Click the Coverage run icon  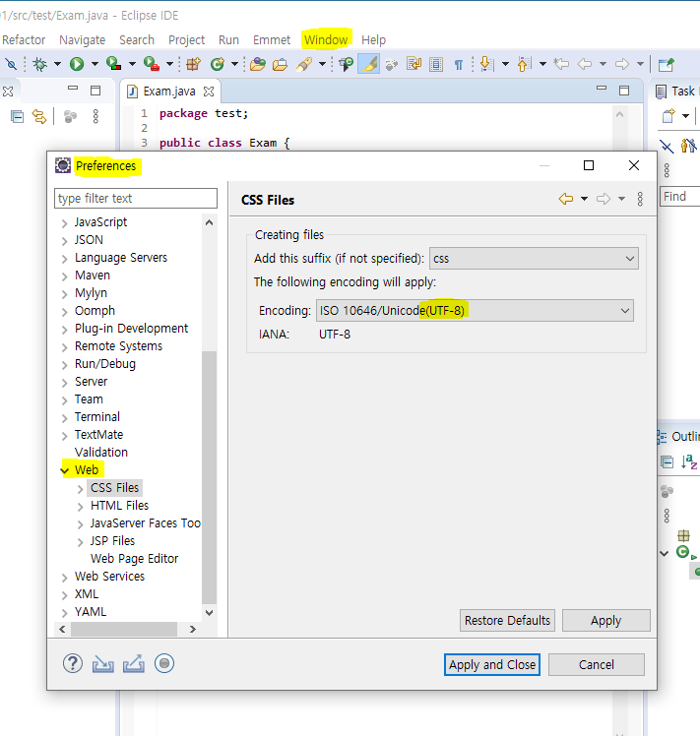113,63
